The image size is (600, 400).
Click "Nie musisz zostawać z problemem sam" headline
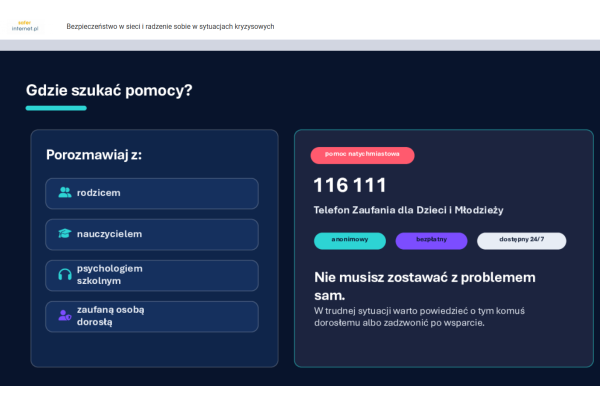[x=425, y=285]
